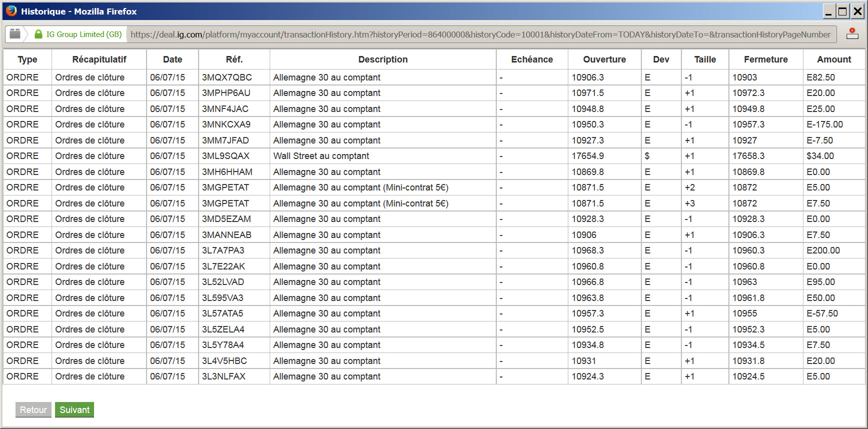Select reference 3L4V5HBC
The width and height of the screenshot is (868, 429).
tap(225, 361)
